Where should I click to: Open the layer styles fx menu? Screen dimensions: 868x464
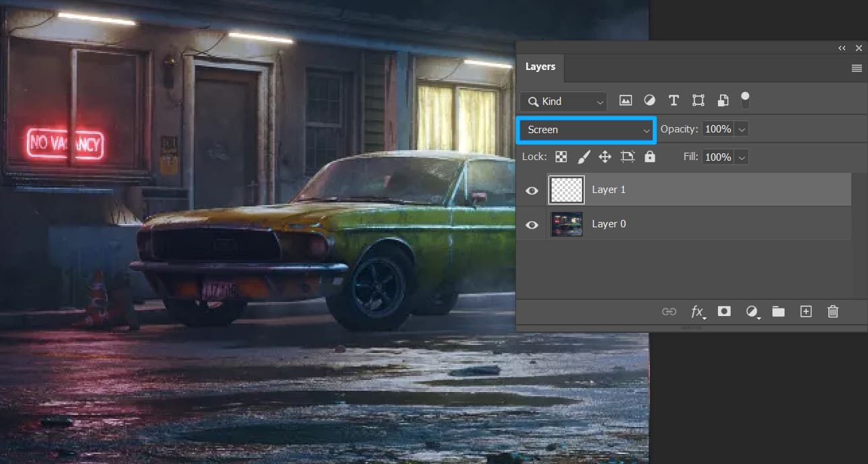697,311
